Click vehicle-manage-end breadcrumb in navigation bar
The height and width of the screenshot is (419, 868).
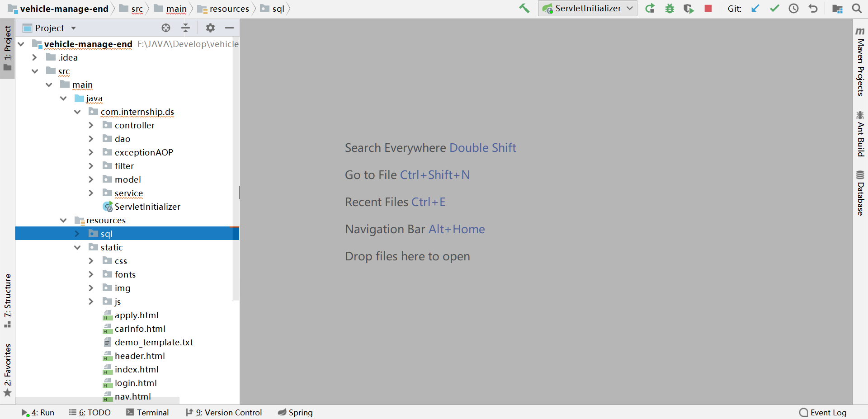click(58, 9)
